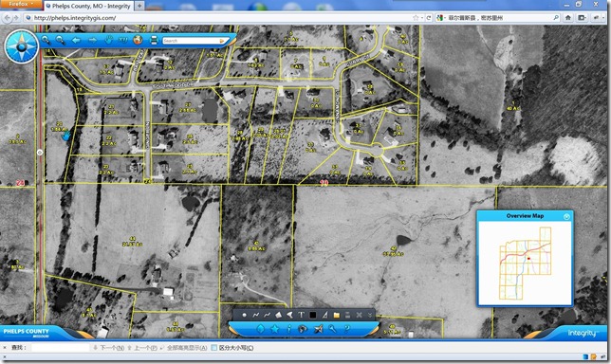Close the Overview Map panel
611x364 pixels.
(566, 216)
